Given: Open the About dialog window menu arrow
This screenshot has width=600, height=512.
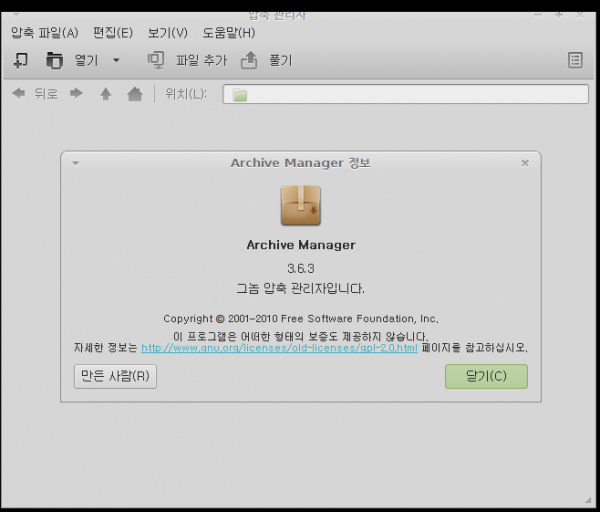Looking at the screenshot, I should tap(76, 163).
